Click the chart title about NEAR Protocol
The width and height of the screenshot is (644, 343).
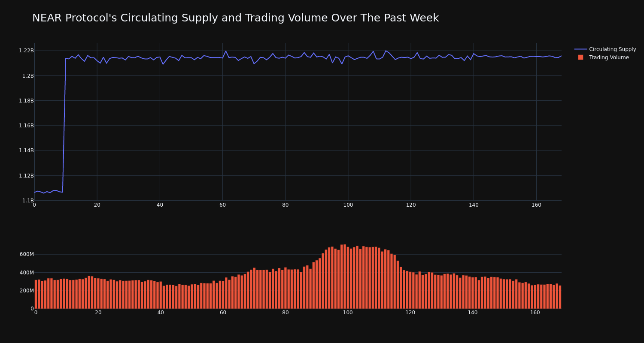(235, 18)
